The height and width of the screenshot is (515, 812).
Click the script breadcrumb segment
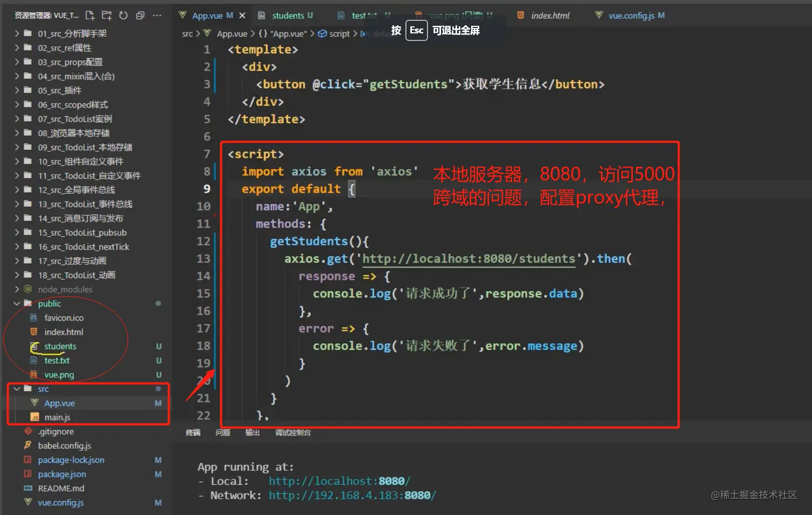pyautogui.click(x=339, y=34)
